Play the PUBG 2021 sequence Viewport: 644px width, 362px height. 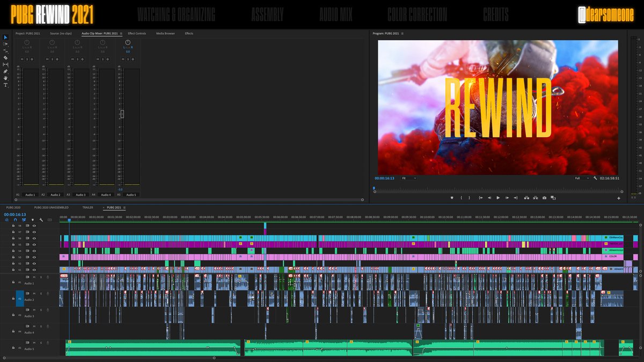click(x=498, y=198)
